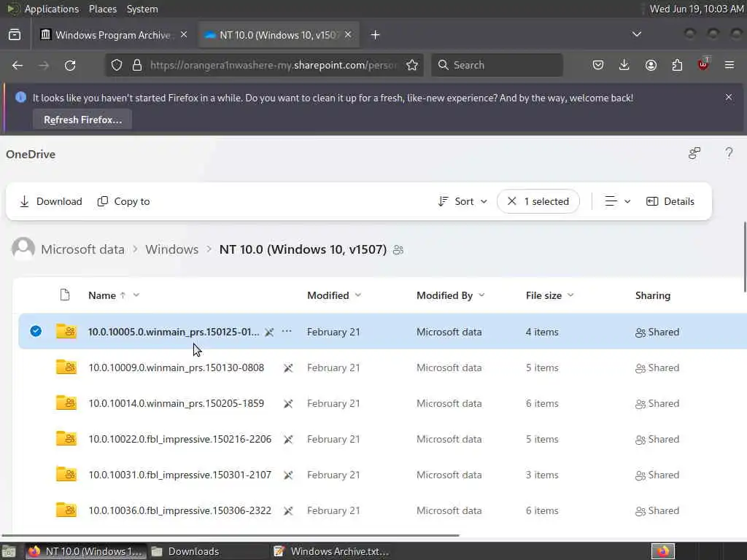Image resolution: width=747 pixels, height=560 pixels.
Task: Click the horizontal scrollbar below file list
Action: pyautogui.click(x=230, y=535)
